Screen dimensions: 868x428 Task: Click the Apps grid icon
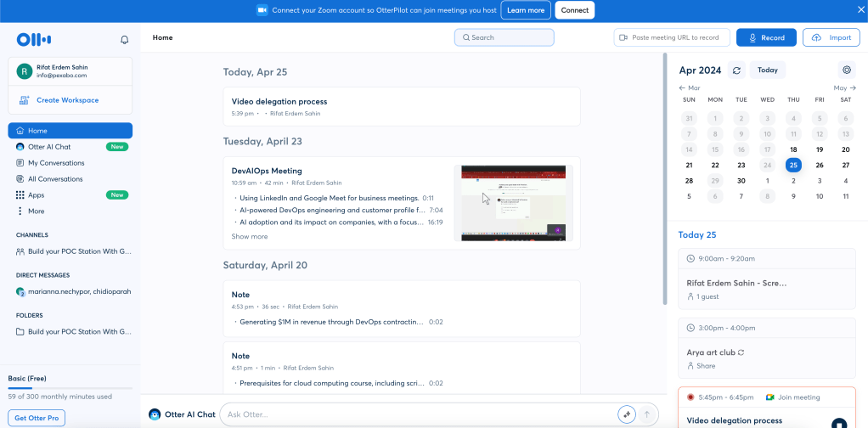(20, 195)
